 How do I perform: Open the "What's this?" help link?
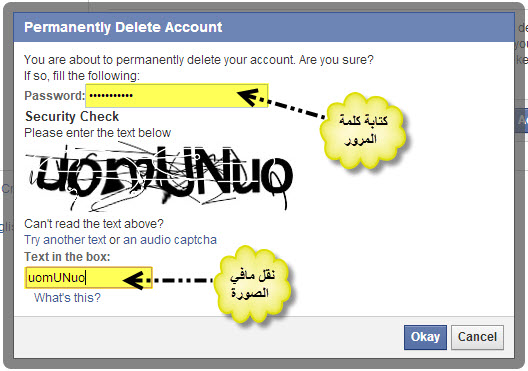pos(67,298)
